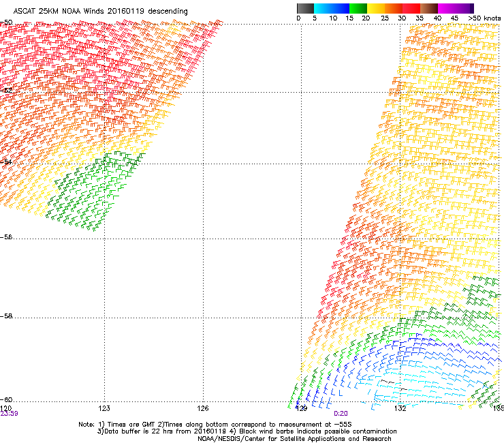The height and width of the screenshot is (443, 504).
Task: Click the 'ASCAT 25KM NOAA Winds 20160119 descending' title
Action: click(x=100, y=11)
